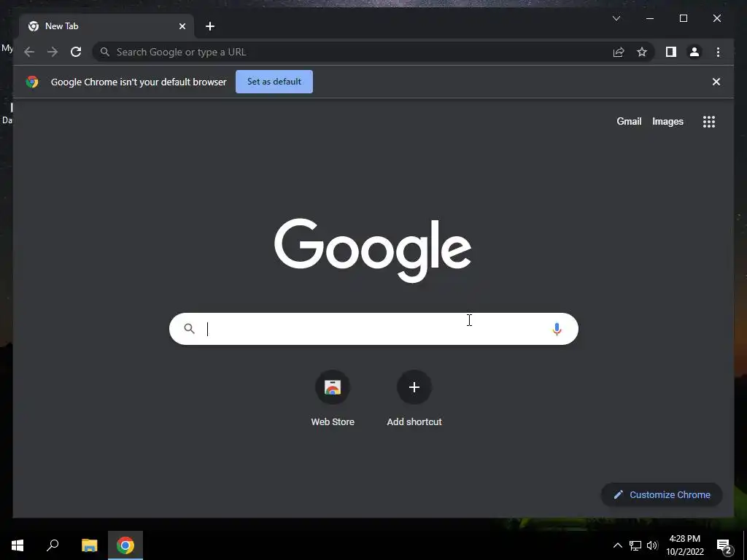Expand the tab search chevron

(x=616, y=18)
